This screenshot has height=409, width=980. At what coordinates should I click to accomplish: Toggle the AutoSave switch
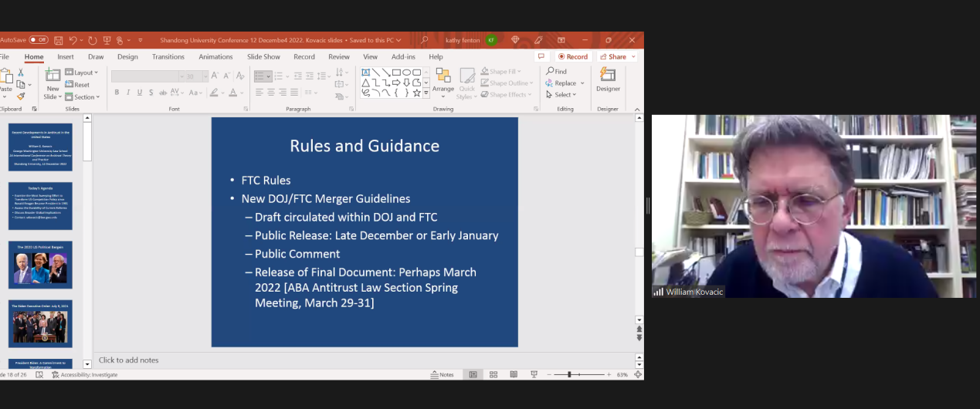coord(39,40)
